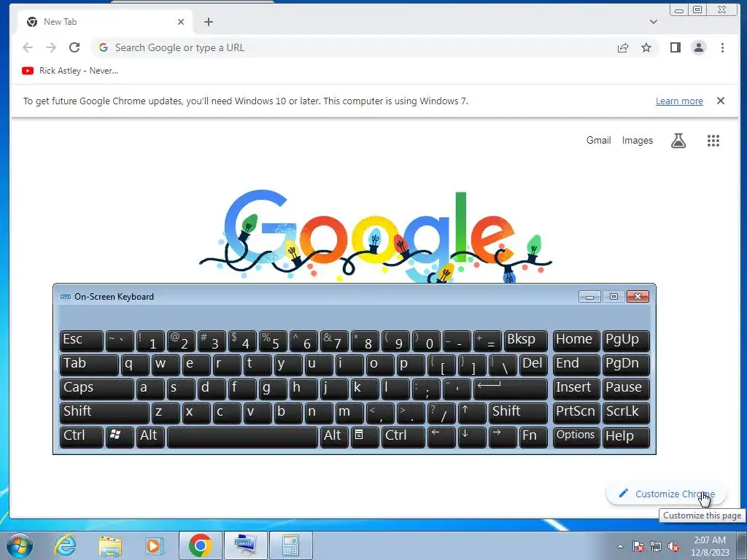
Task: Toggle the left Ctrl key
Action: [x=82, y=437]
